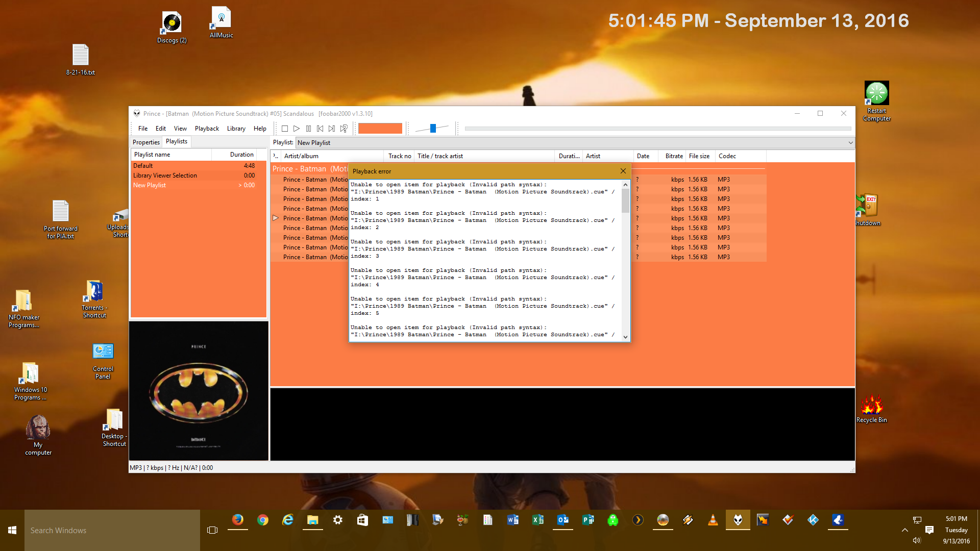Adjust the volume slider in toolbar
The height and width of the screenshot is (551, 980).
pyautogui.click(x=433, y=129)
